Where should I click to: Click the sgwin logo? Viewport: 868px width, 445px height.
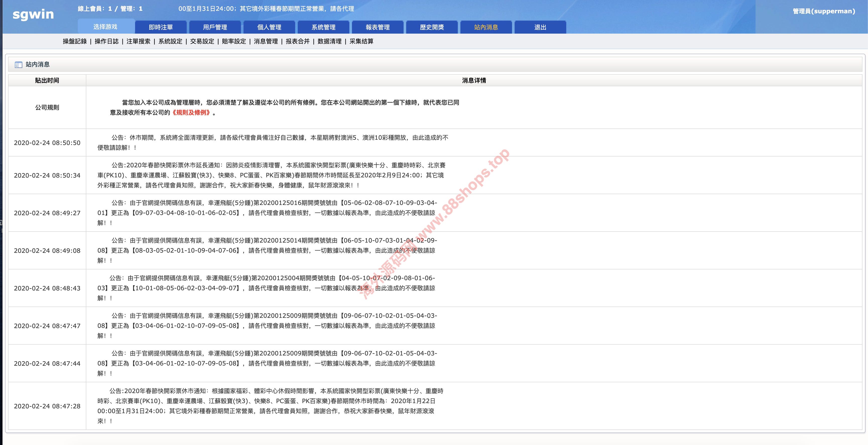click(x=33, y=14)
